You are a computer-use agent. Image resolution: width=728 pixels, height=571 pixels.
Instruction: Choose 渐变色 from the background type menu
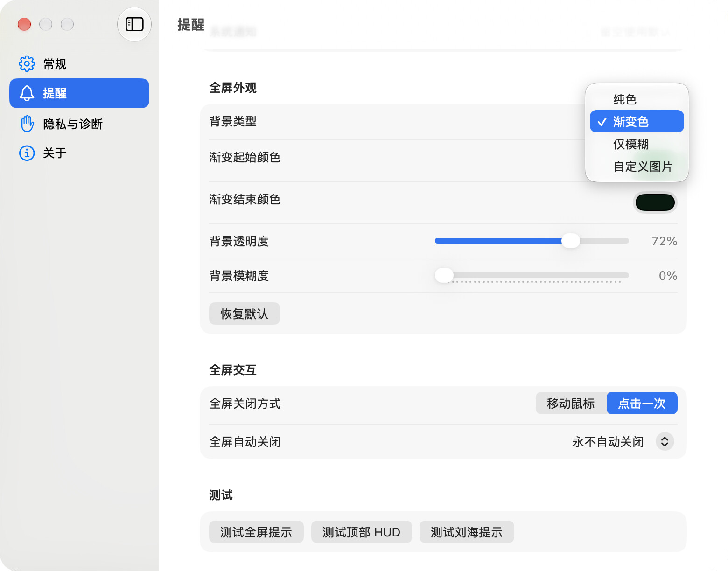point(637,122)
